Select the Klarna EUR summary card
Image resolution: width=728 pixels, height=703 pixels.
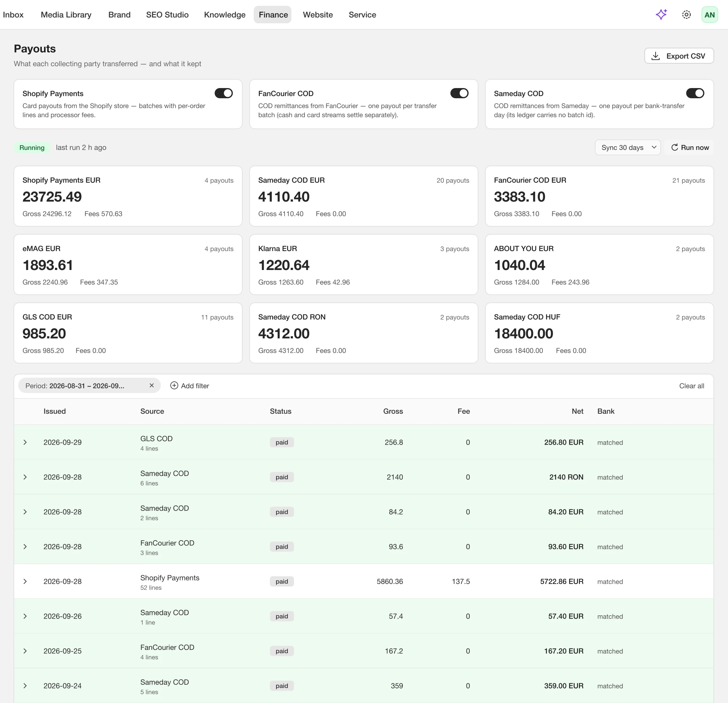[x=363, y=265]
